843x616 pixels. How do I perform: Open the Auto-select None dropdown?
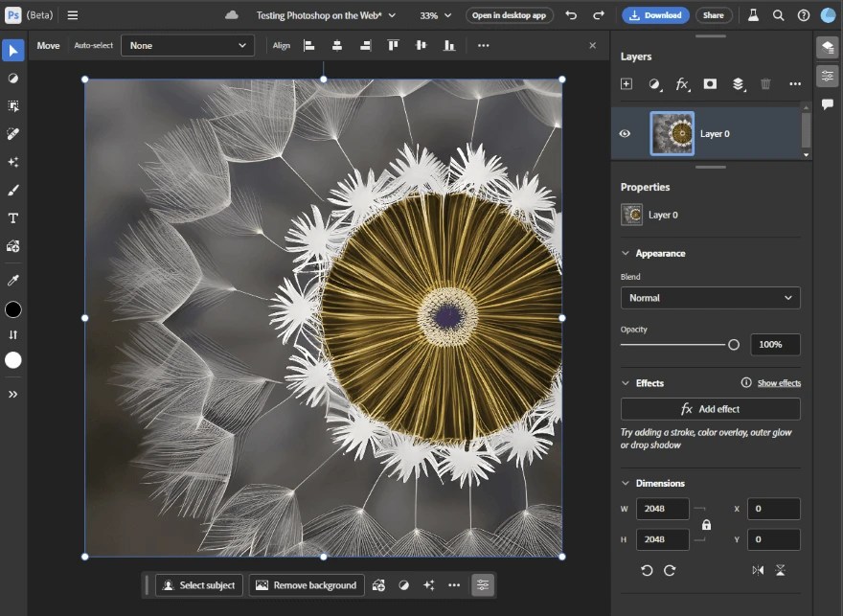click(x=188, y=45)
